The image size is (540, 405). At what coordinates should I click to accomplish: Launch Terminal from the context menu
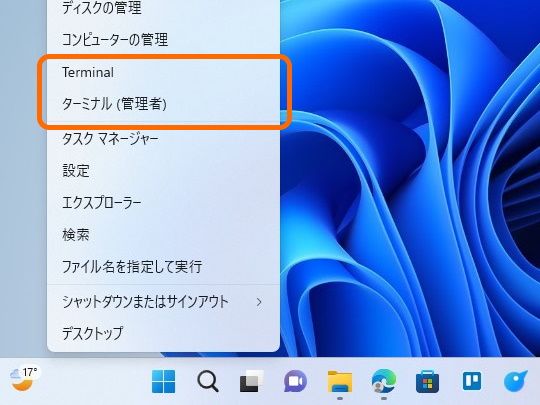[x=163, y=72]
